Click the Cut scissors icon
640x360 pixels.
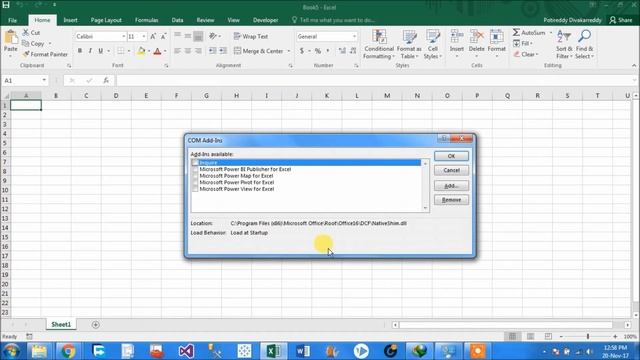[26, 32]
